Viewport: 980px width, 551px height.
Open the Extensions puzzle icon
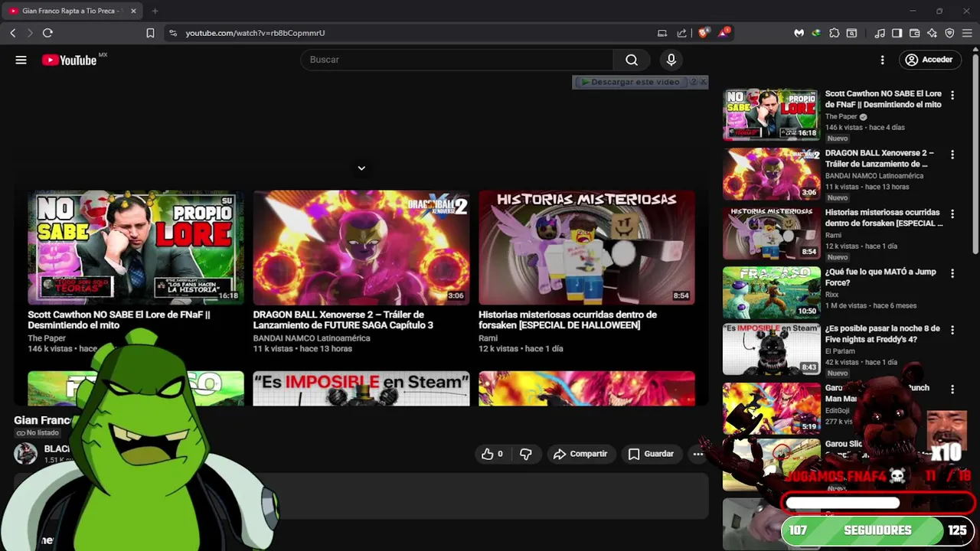pyautogui.click(x=835, y=33)
